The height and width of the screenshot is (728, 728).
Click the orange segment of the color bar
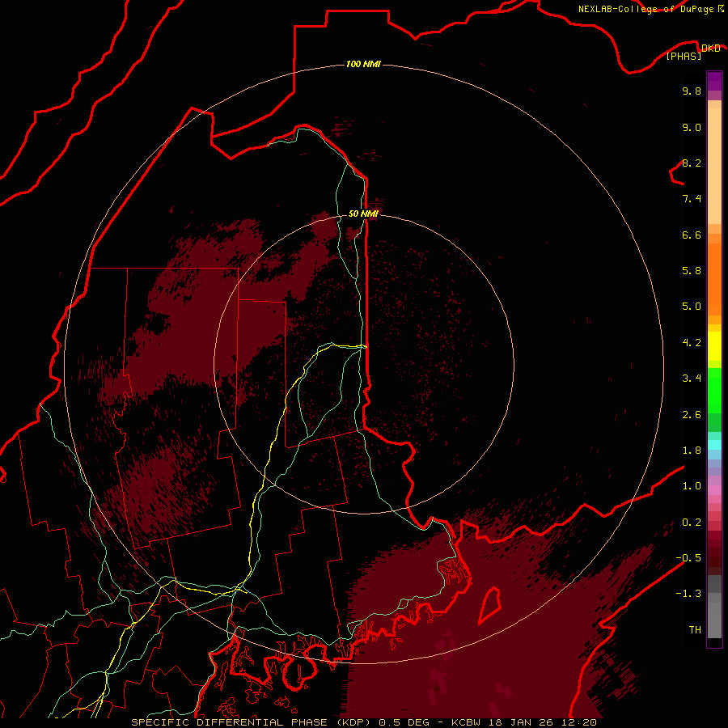[714, 280]
